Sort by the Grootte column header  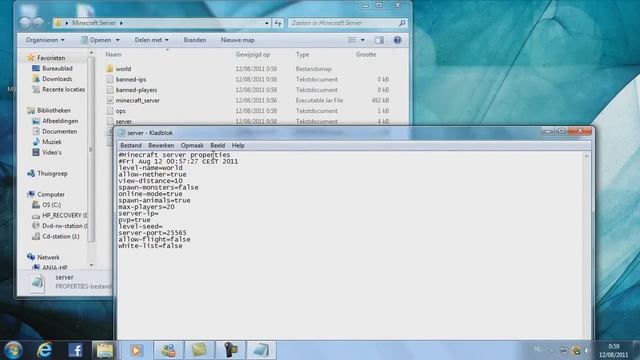(366, 54)
